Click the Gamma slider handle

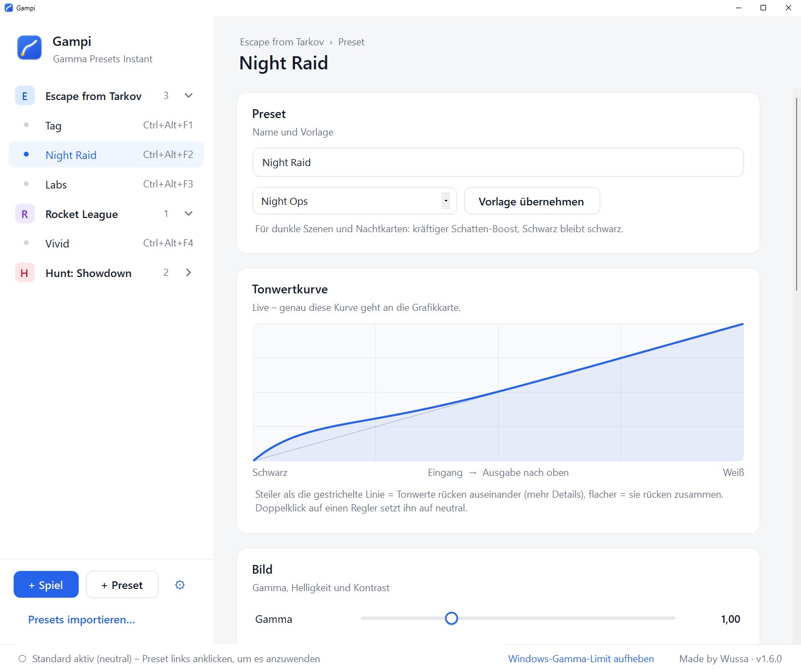click(451, 618)
